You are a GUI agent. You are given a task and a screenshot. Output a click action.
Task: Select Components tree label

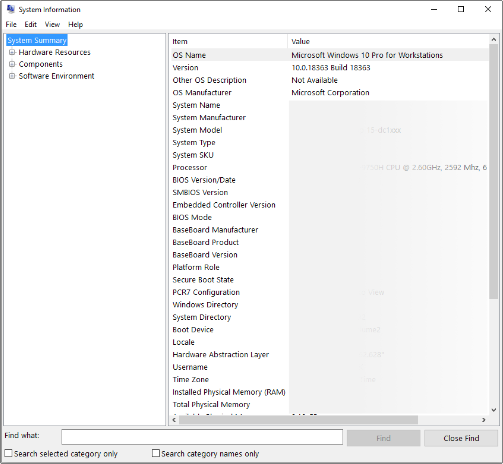point(40,64)
